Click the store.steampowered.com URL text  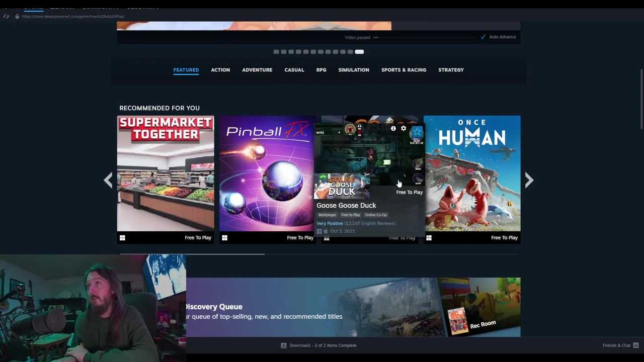pos(73,16)
